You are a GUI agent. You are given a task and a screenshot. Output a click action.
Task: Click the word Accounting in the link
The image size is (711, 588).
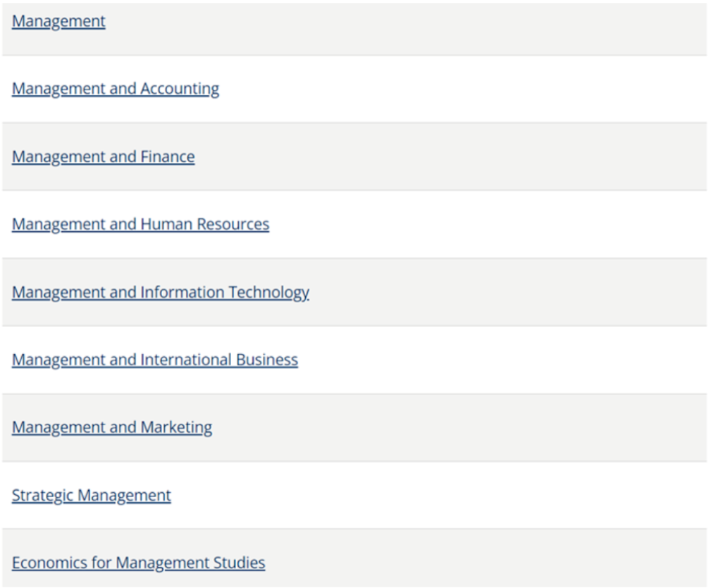pos(180,89)
